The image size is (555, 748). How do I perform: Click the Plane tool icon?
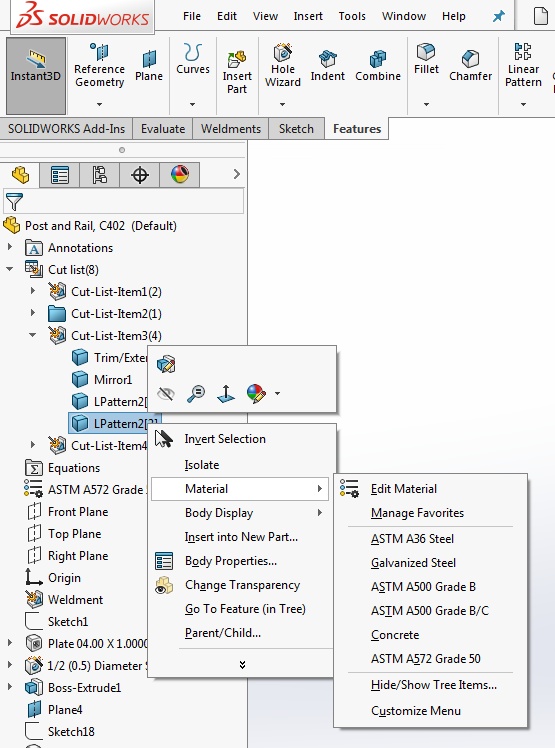point(148,59)
